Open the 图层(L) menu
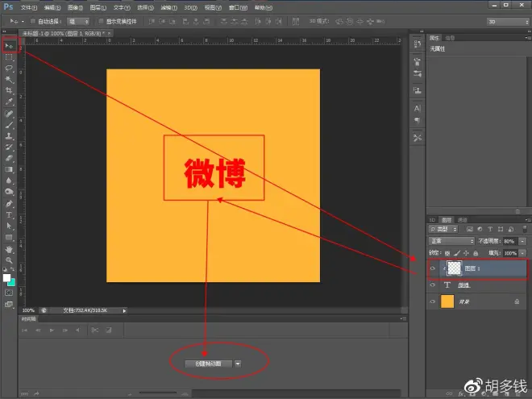This screenshot has width=532, height=399. click(98, 7)
